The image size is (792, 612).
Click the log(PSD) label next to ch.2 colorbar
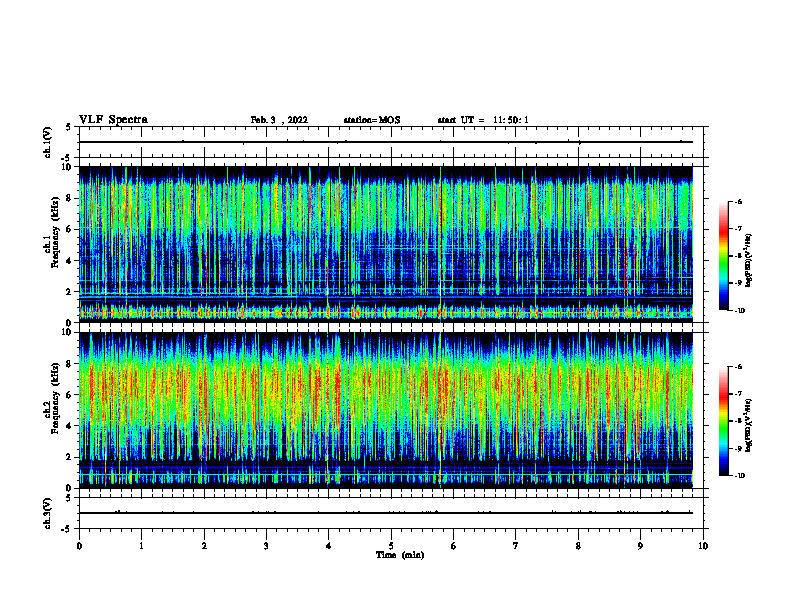[748, 425]
